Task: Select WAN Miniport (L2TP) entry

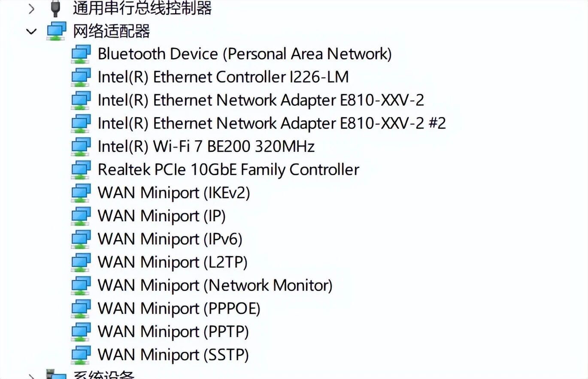Action: click(x=172, y=262)
